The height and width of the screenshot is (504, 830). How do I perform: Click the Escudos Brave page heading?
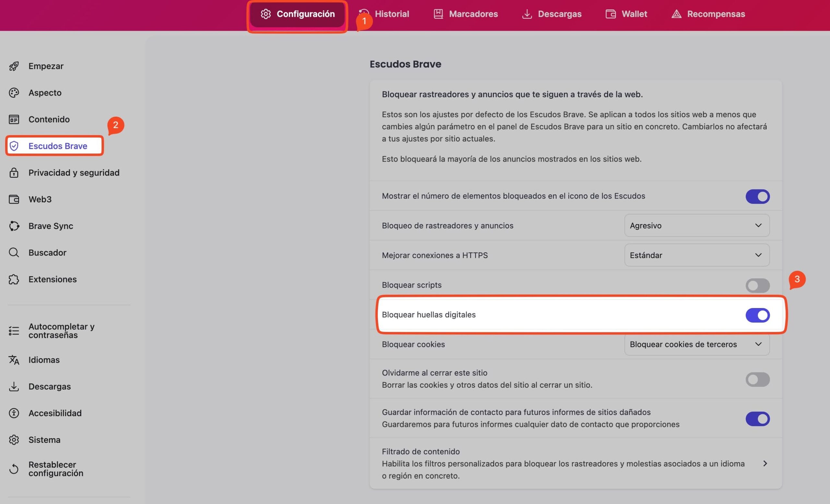coord(405,64)
